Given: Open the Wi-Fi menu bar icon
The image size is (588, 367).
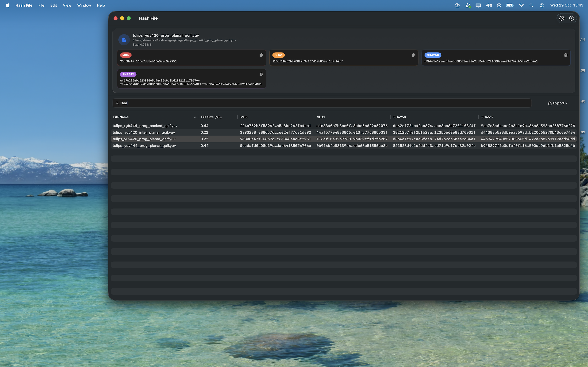Looking at the screenshot, I should [521, 5].
